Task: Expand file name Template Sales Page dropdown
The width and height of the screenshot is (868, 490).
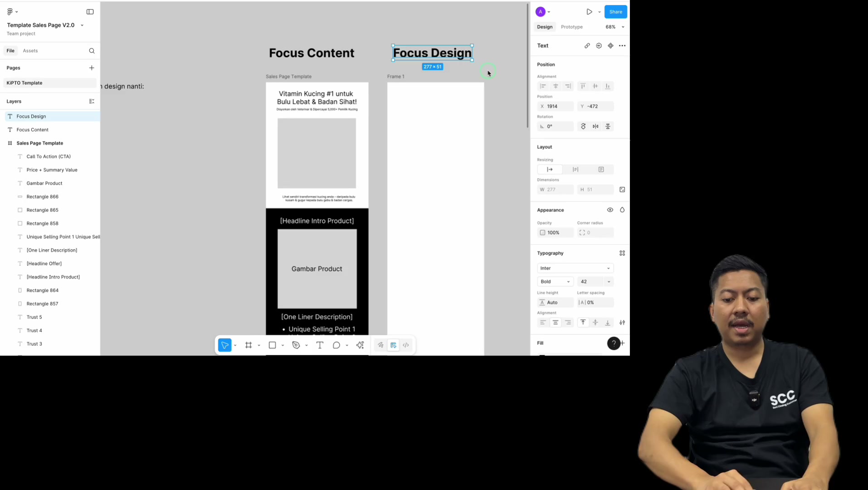Action: point(82,25)
